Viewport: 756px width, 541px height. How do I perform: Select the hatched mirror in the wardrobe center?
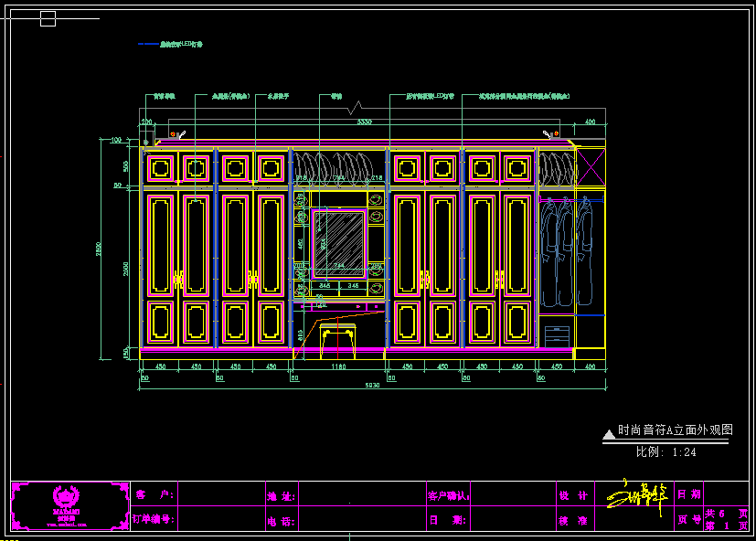(x=339, y=242)
